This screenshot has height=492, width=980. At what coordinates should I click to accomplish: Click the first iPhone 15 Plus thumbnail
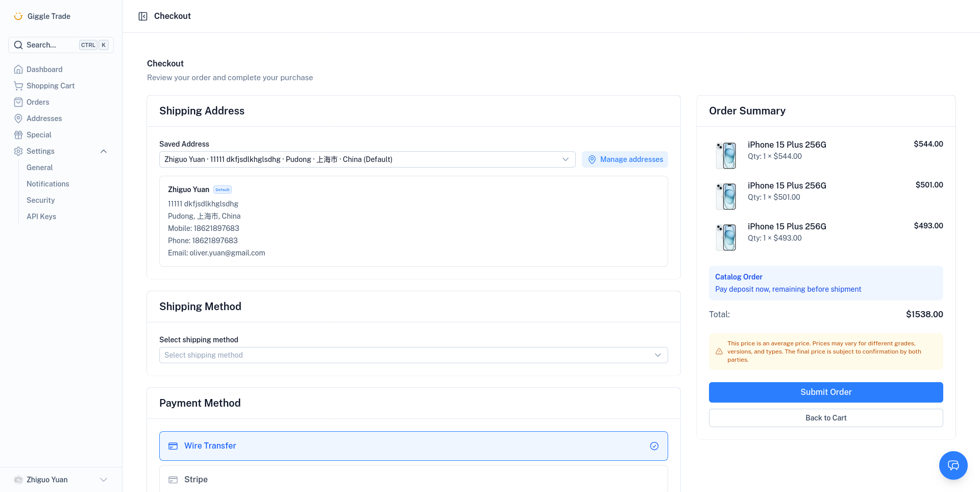(x=726, y=155)
